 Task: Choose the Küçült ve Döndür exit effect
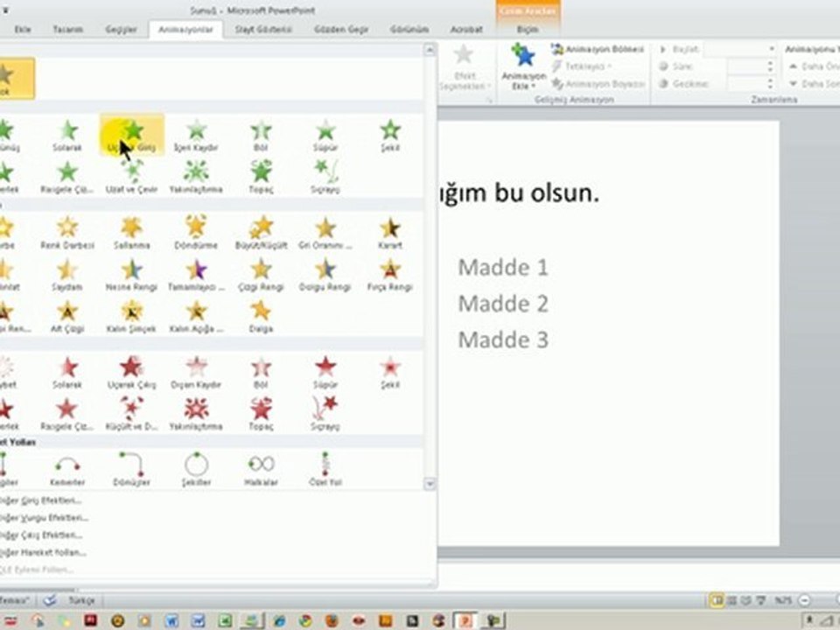point(132,414)
